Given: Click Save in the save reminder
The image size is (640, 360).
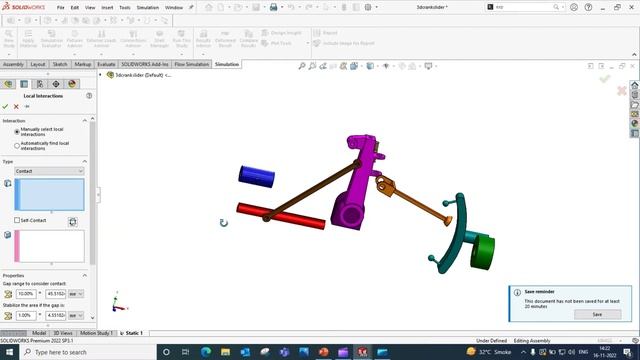Looking at the screenshot, I should [x=598, y=314].
